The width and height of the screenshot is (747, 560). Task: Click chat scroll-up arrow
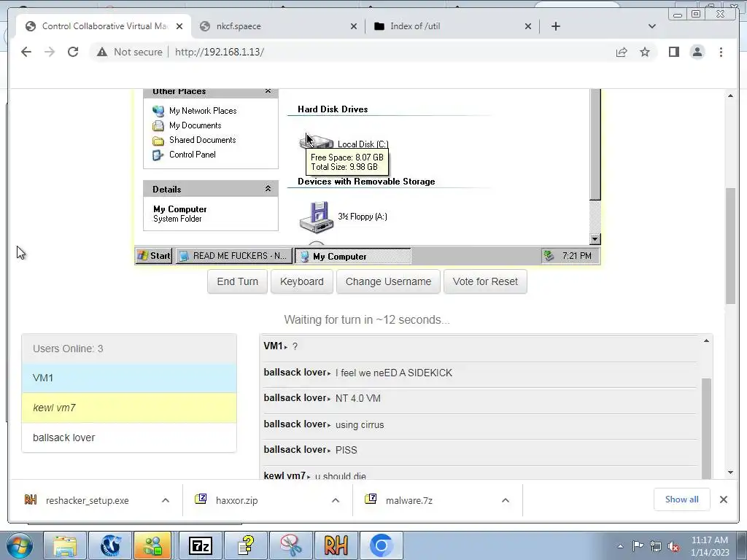706,341
